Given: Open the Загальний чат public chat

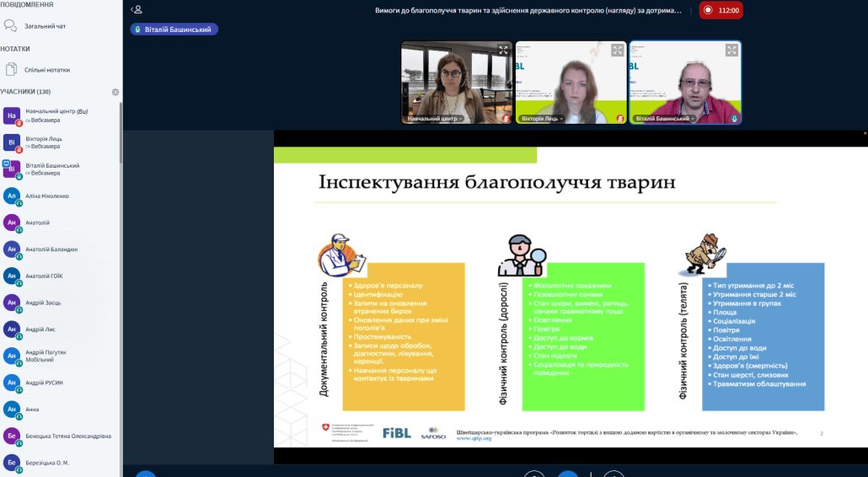Looking at the screenshot, I should point(46,26).
